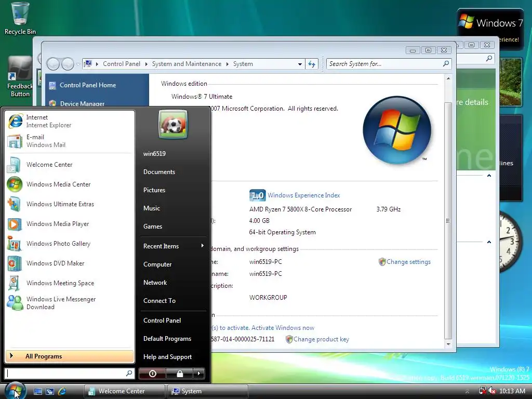532x399 pixels.
Task: Click arrow after System and Maintenance breadcrumb
Action: pyautogui.click(x=228, y=64)
